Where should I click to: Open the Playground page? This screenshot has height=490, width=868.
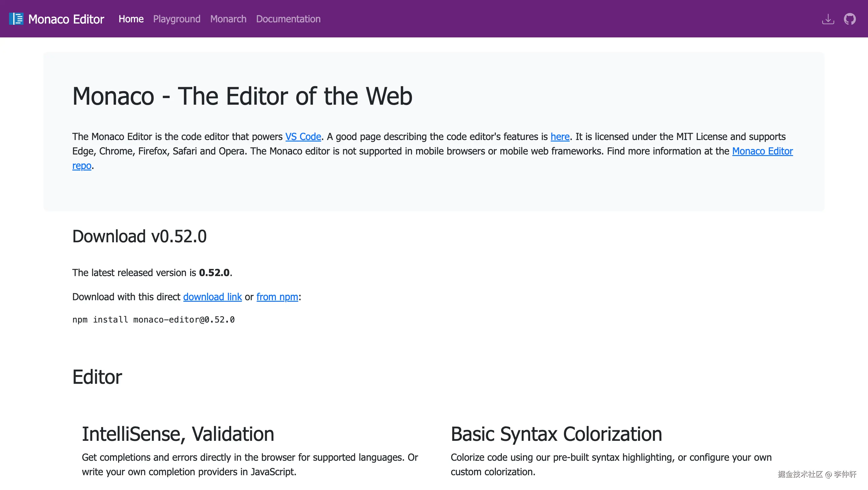[x=177, y=19]
